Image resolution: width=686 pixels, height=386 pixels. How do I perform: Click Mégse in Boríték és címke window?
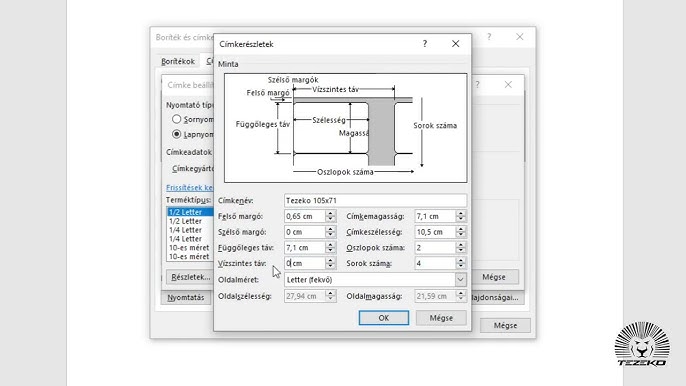[505, 326]
